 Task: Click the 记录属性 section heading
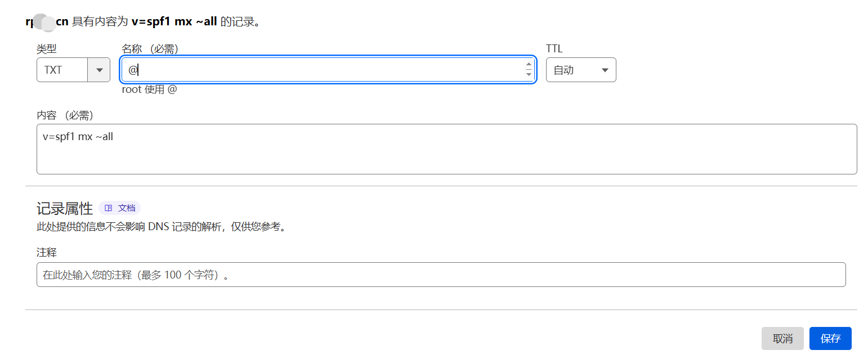(65, 208)
